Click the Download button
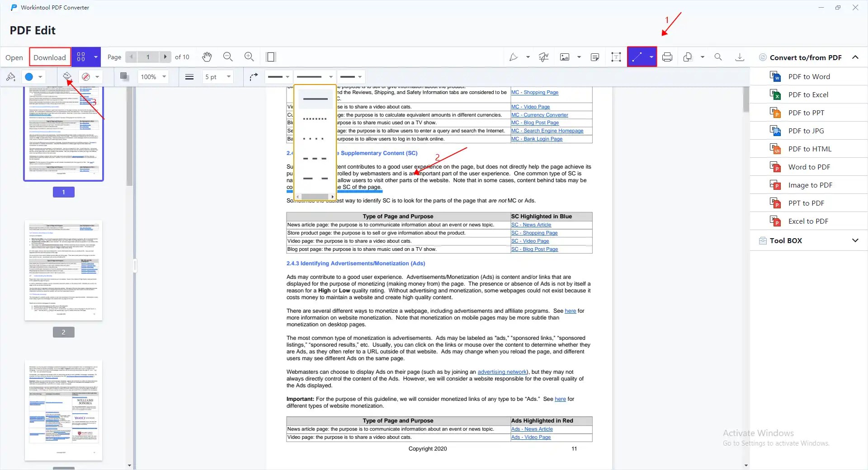 click(49, 57)
